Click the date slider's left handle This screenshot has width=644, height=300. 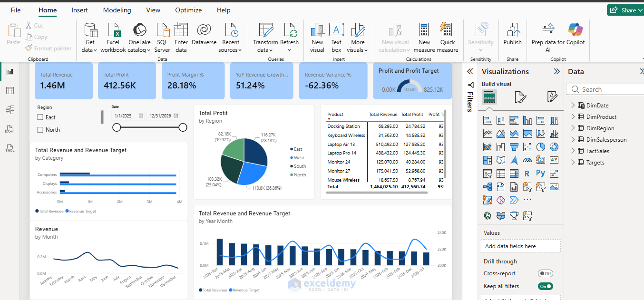[117, 127]
